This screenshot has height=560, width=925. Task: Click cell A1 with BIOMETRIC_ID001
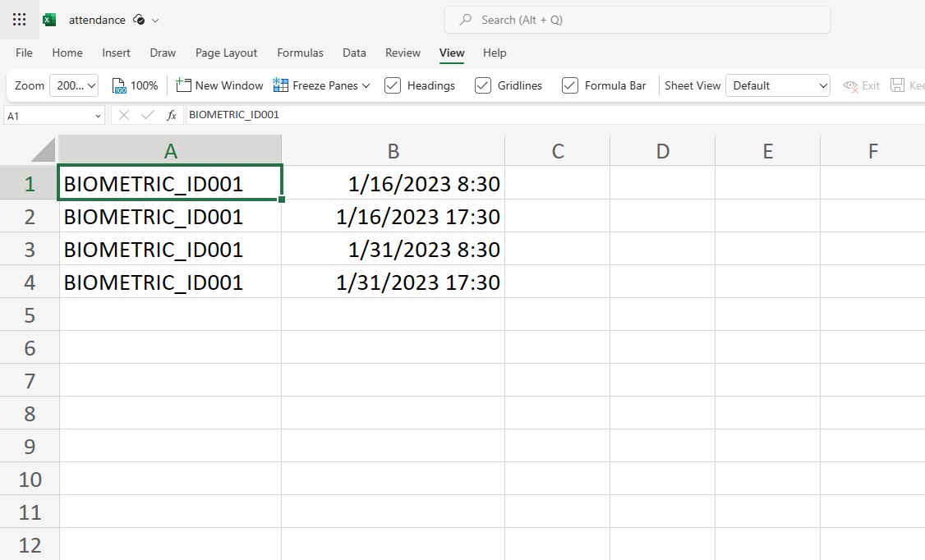[171, 183]
